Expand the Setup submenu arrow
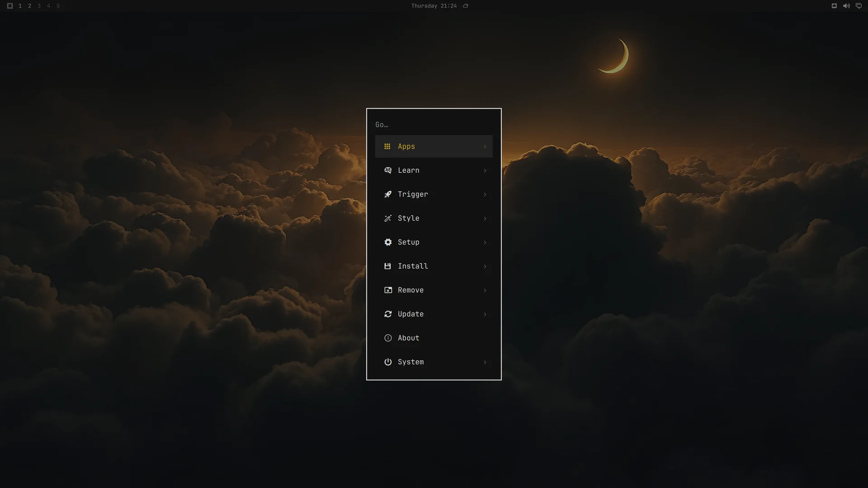The height and width of the screenshot is (488, 868). click(485, 242)
